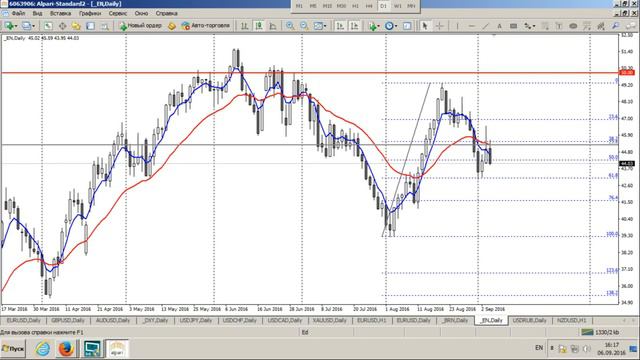Set timeframe to W1
640x360 pixels.
[x=398, y=6]
